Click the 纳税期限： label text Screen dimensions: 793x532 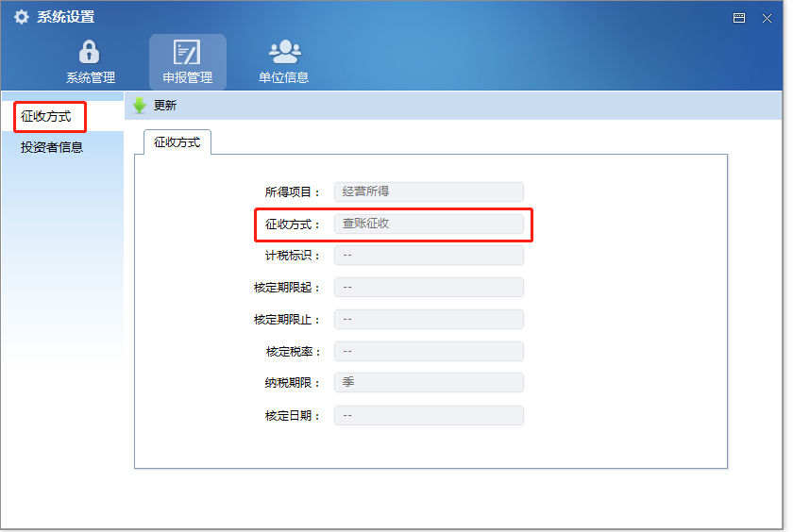(x=293, y=383)
